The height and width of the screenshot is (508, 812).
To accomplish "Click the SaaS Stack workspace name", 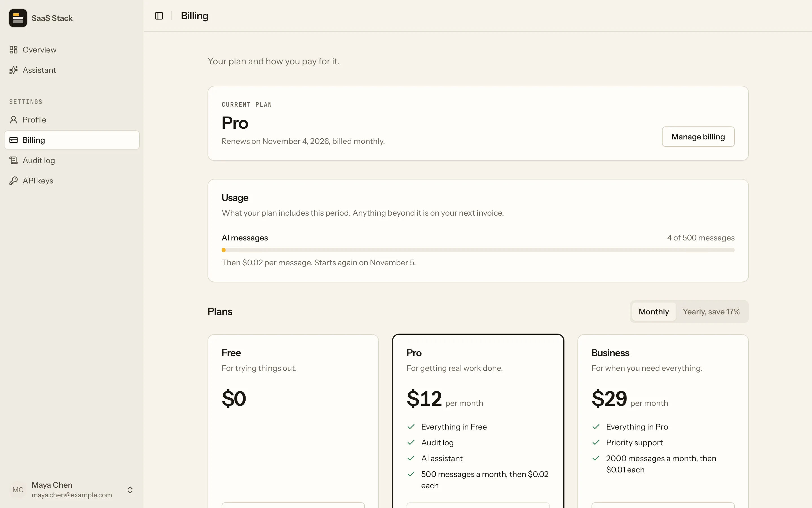I will [52, 18].
